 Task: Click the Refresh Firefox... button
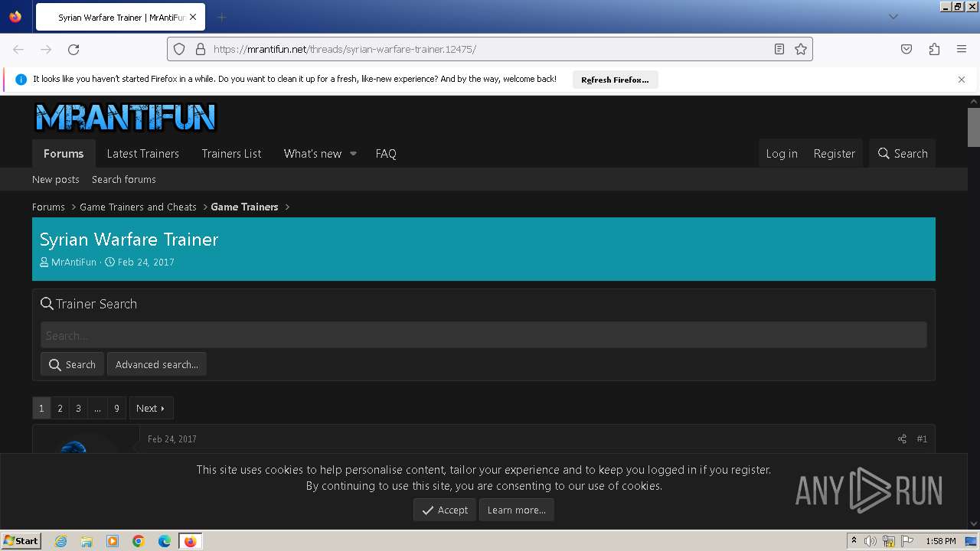coord(615,80)
